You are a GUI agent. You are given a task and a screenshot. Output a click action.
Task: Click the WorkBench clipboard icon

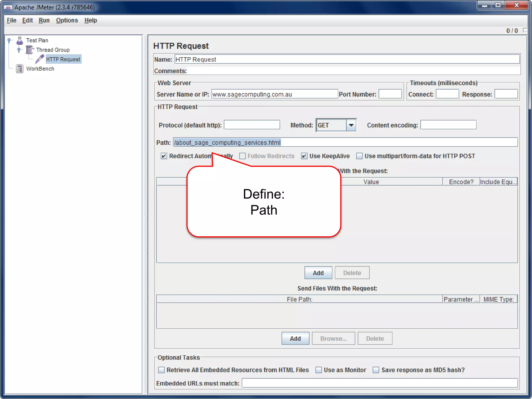coord(19,69)
